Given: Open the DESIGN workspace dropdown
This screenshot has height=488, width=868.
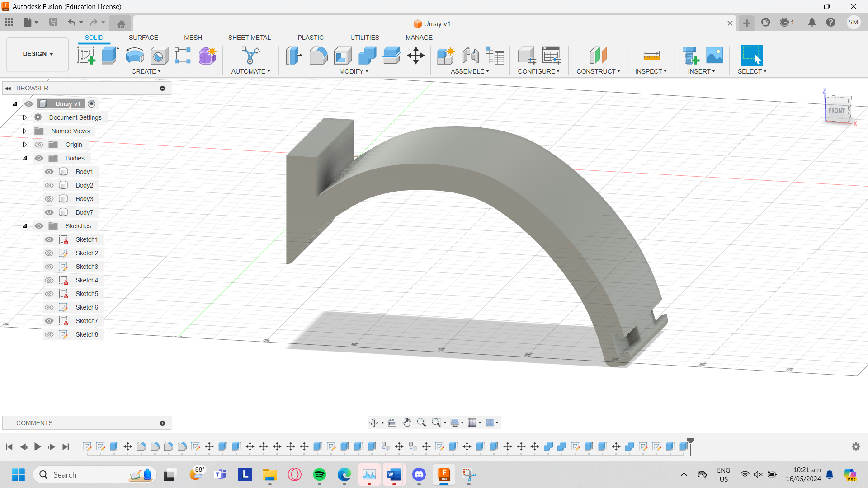Looking at the screenshot, I should pyautogui.click(x=38, y=54).
